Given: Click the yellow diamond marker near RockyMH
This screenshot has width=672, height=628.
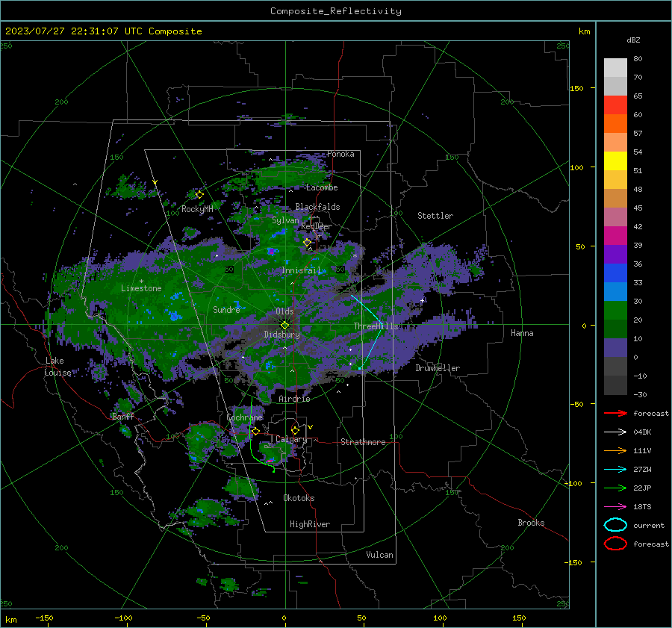Looking at the screenshot, I should point(199,195).
